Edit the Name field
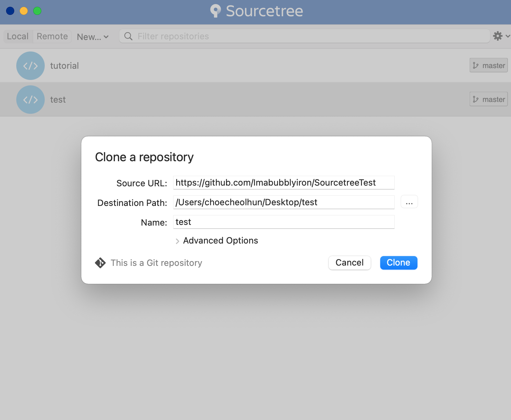This screenshot has width=511, height=420. coord(284,222)
